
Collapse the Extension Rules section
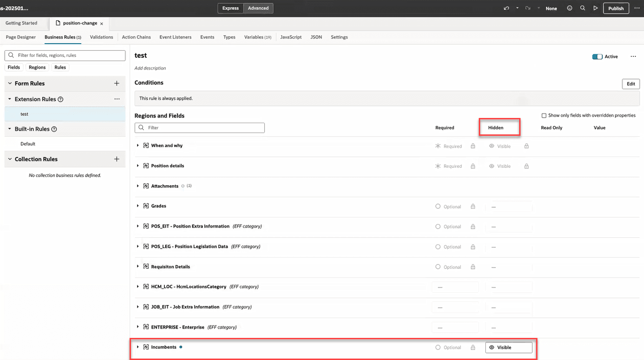[10, 99]
